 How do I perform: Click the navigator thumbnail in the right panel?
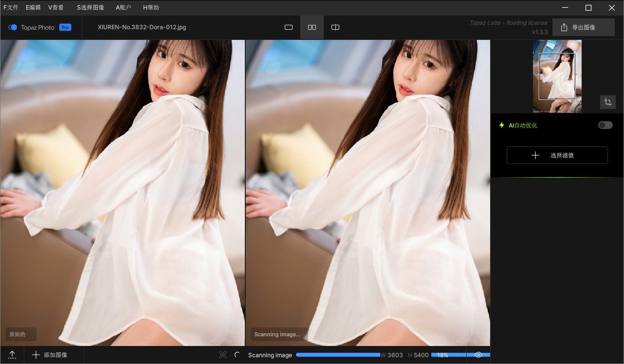[557, 76]
